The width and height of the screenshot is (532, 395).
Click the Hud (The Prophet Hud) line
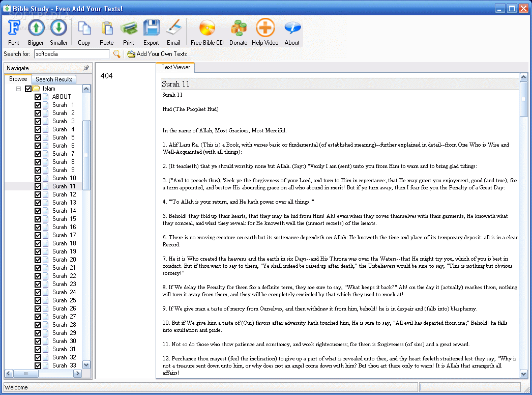[x=190, y=109]
